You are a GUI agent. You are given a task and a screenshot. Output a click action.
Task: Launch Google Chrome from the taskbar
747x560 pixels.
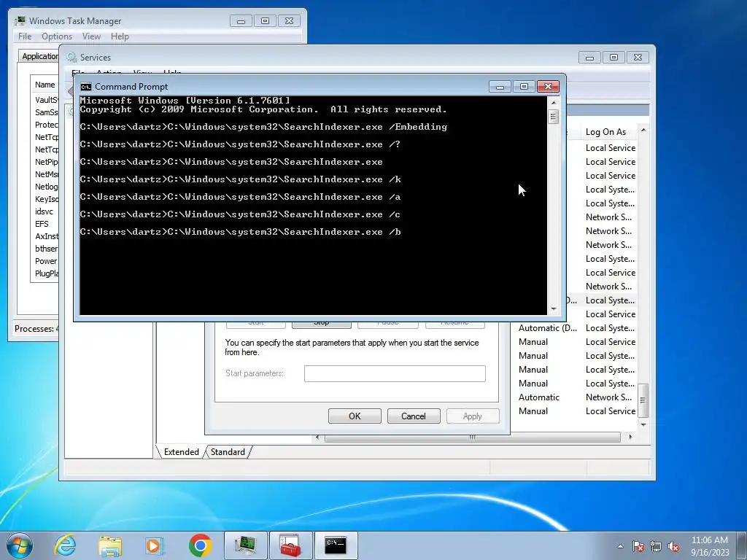(200, 545)
